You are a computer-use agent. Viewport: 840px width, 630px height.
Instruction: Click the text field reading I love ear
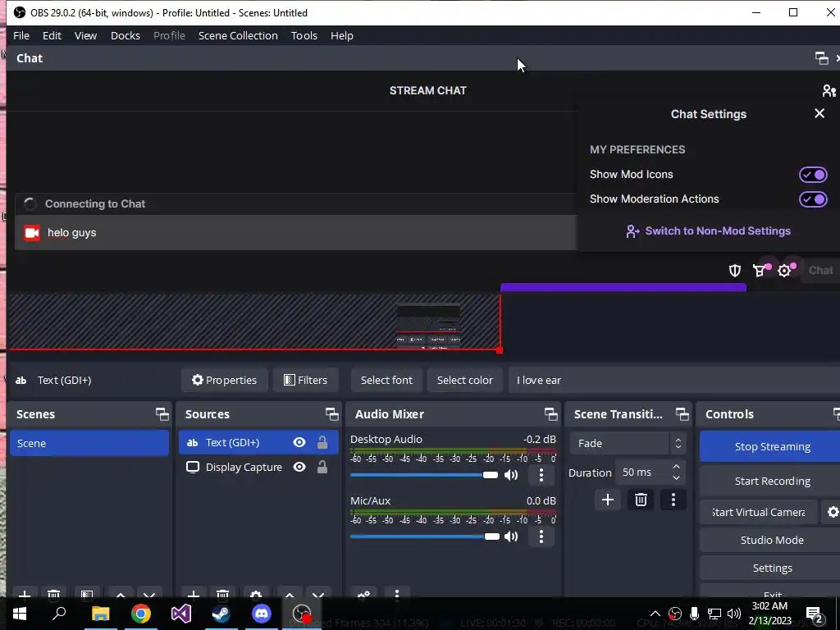tap(674, 380)
